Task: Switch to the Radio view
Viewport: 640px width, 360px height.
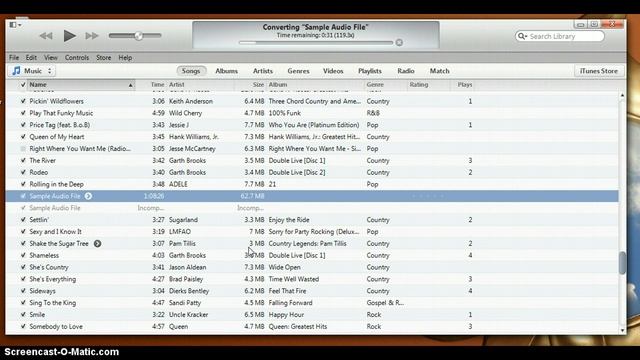Action: [406, 71]
